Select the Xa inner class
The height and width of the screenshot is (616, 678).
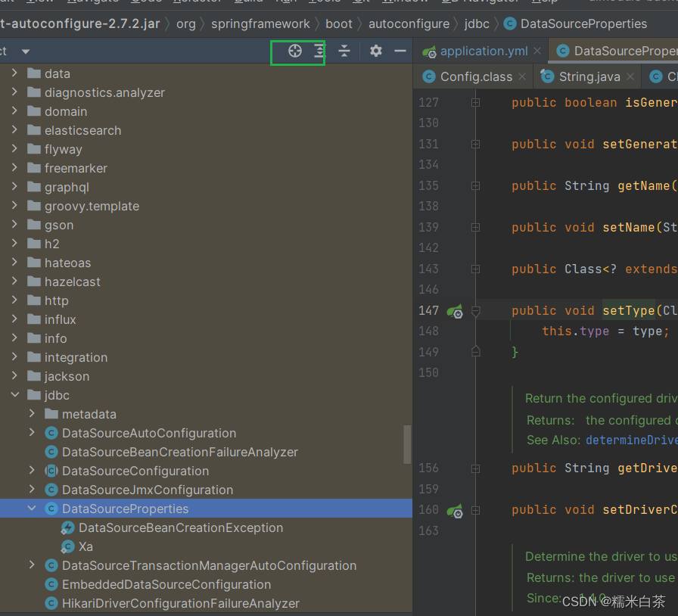86,547
